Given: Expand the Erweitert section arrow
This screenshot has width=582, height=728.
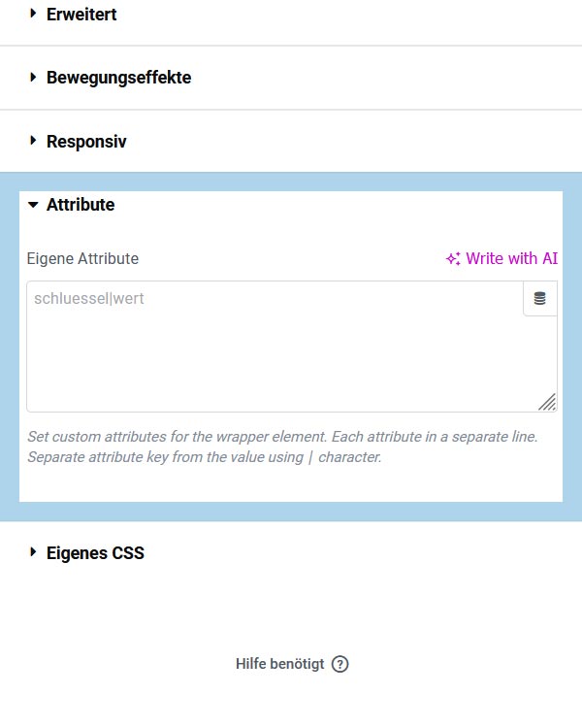Looking at the screenshot, I should 33,14.
